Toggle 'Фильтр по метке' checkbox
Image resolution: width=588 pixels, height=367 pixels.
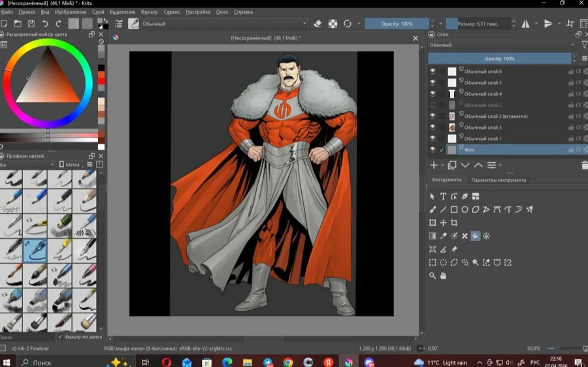61,337
